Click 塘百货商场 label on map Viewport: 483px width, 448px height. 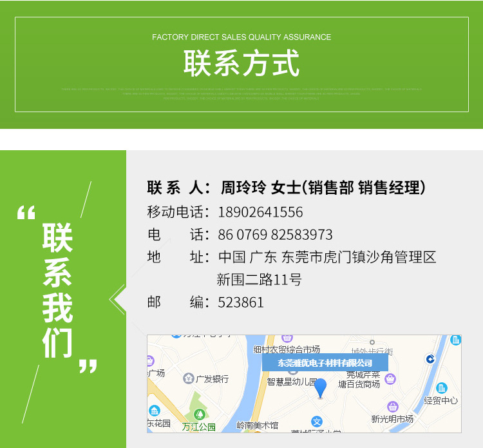[359, 384]
